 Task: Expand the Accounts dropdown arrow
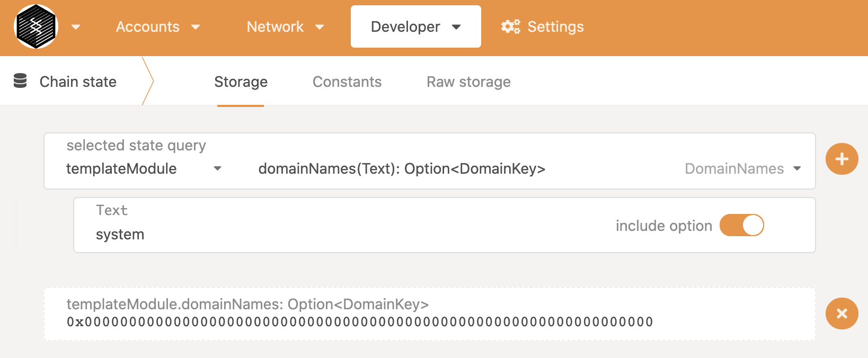coord(196,27)
